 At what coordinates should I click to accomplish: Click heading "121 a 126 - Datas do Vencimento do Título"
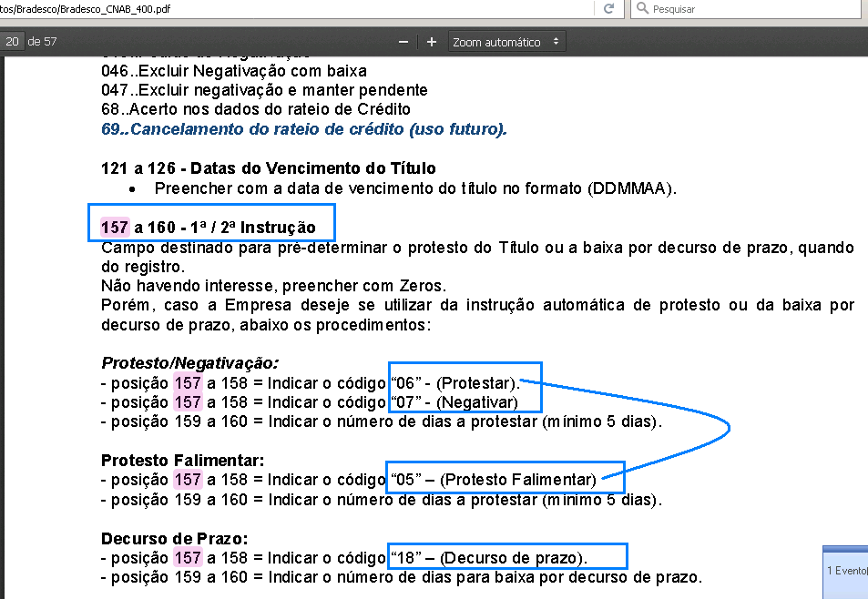(x=269, y=168)
